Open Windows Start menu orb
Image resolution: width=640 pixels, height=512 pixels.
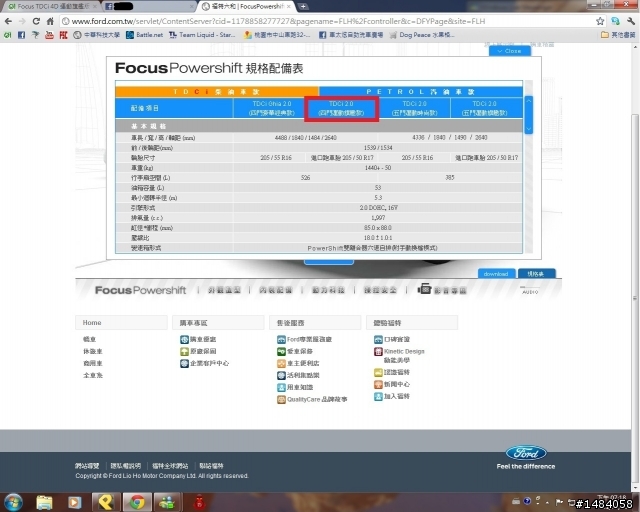tap(13, 502)
